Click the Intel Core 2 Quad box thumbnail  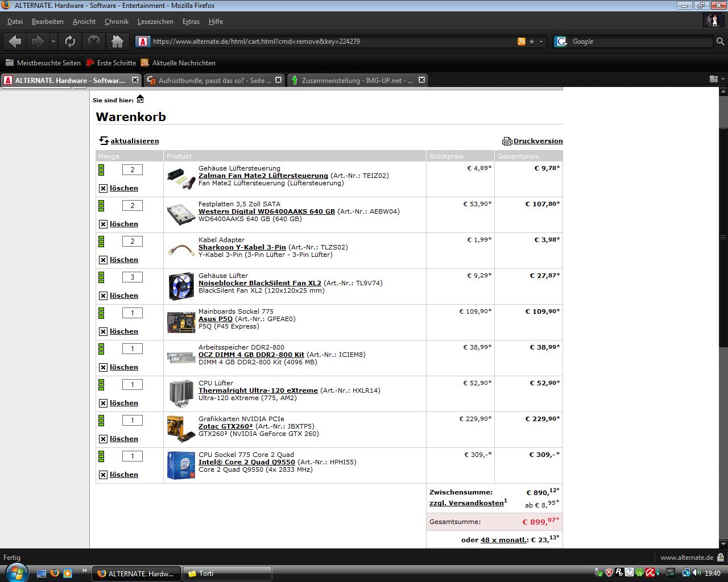[x=181, y=465]
